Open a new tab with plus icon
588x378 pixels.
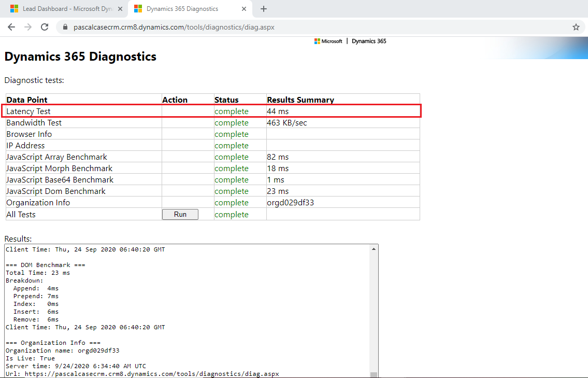pyautogui.click(x=263, y=9)
